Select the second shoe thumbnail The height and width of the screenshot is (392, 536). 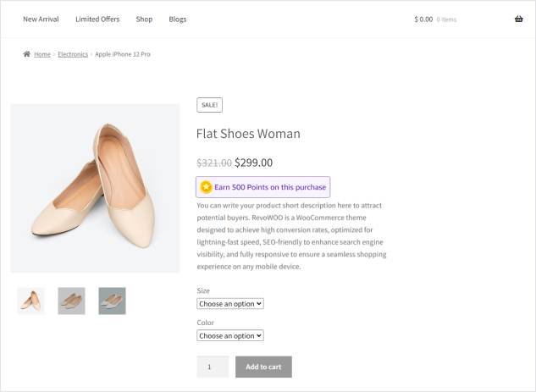click(x=71, y=301)
